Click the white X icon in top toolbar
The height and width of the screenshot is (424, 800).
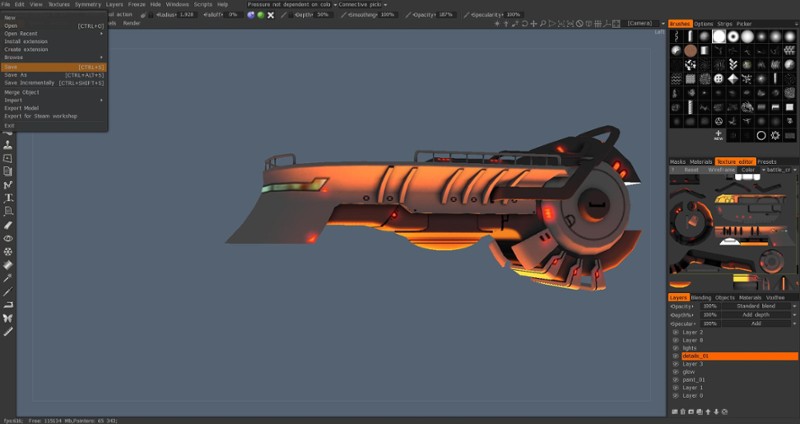[x=271, y=15]
